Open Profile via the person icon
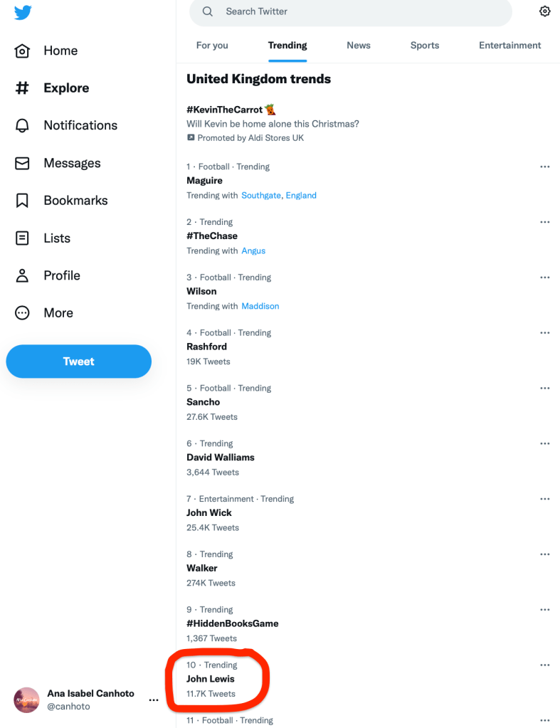 click(23, 275)
